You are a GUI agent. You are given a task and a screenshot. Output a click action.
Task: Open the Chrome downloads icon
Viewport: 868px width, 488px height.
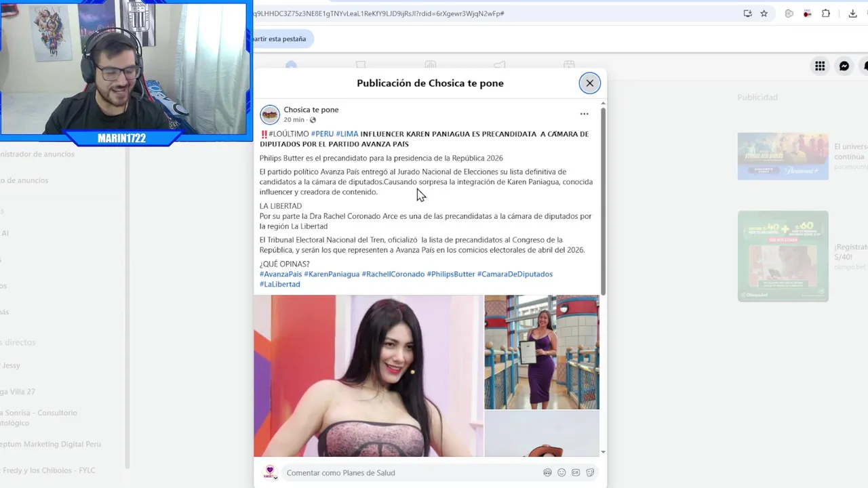point(852,14)
